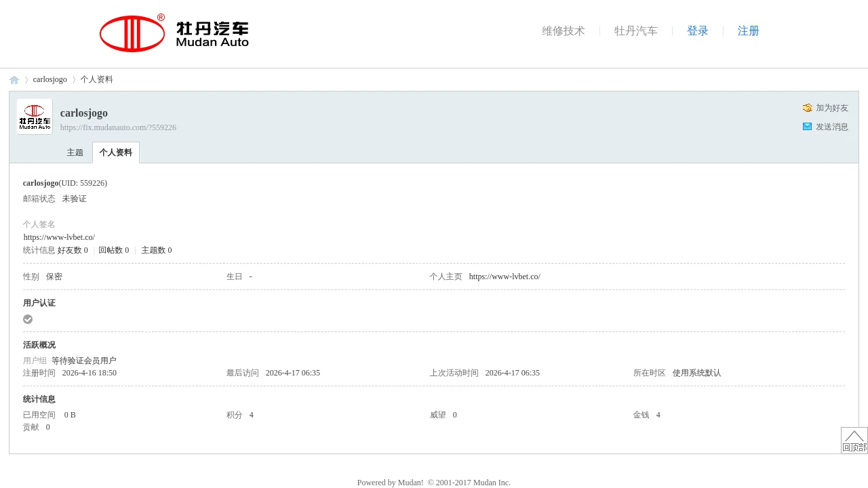Click the 好友数 0 statistic link
868x488 pixels.
point(73,250)
